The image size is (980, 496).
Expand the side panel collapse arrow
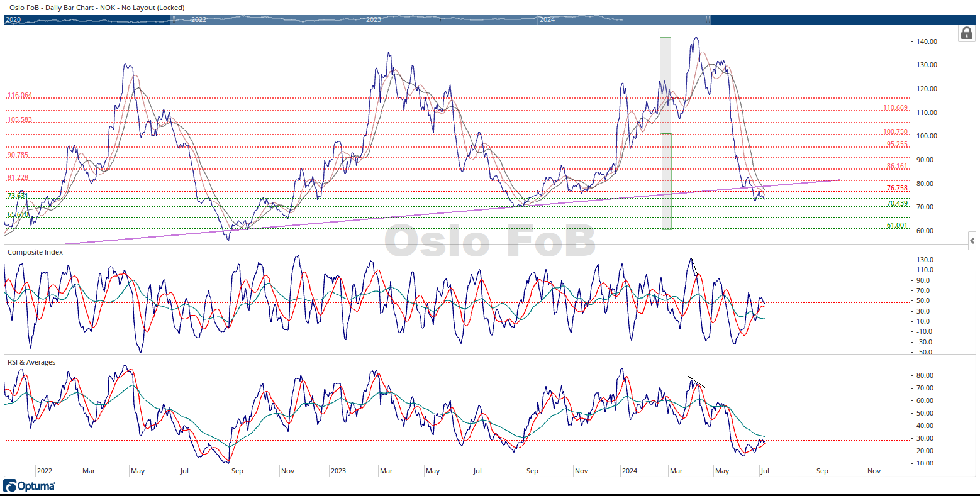pos(972,240)
